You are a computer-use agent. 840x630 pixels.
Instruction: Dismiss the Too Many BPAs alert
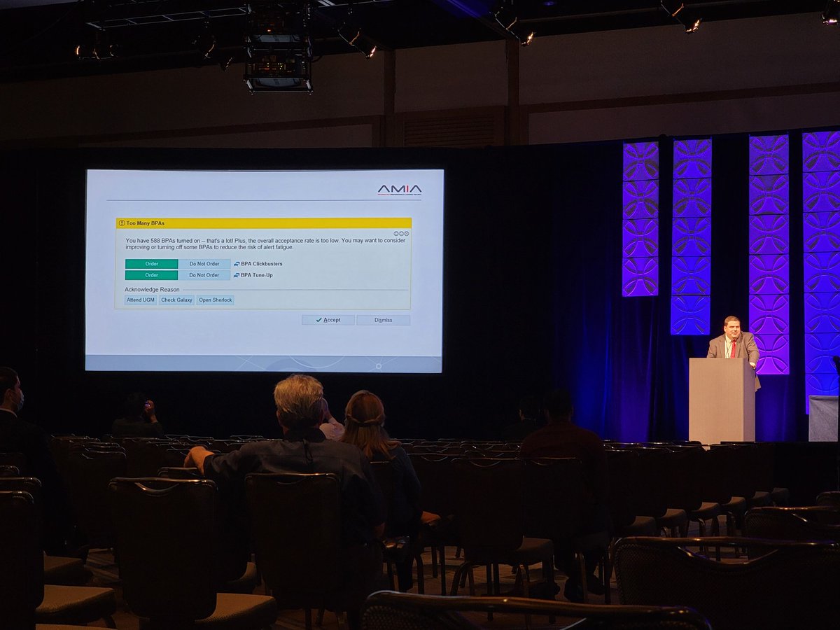point(383,320)
